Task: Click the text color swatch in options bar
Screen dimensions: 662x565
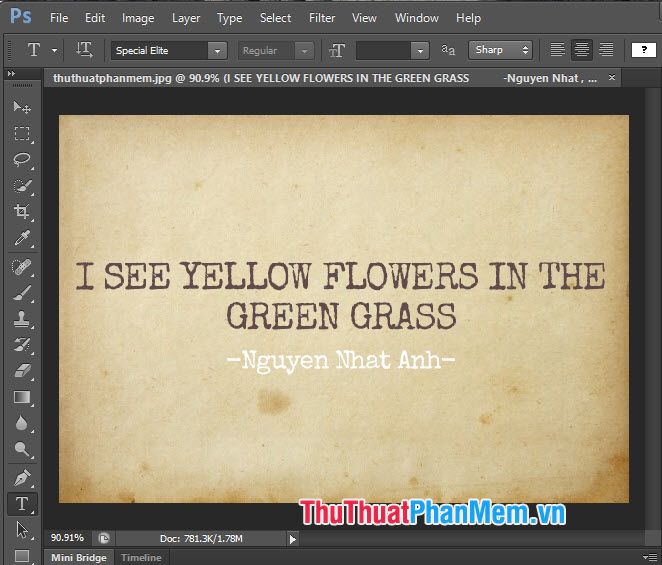Action: pyautogui.click(x=643, y=50)
